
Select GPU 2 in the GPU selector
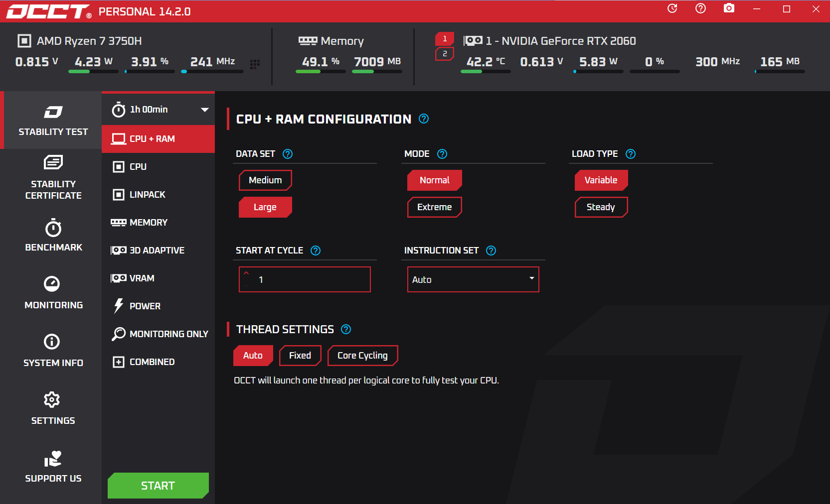click(445, 54)
